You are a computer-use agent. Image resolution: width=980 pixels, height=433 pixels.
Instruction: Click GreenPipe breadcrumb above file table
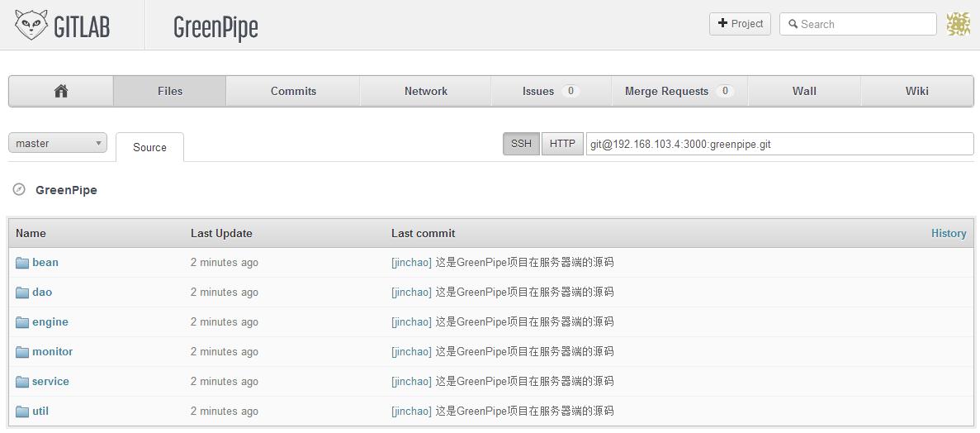(x=66, y=190)
